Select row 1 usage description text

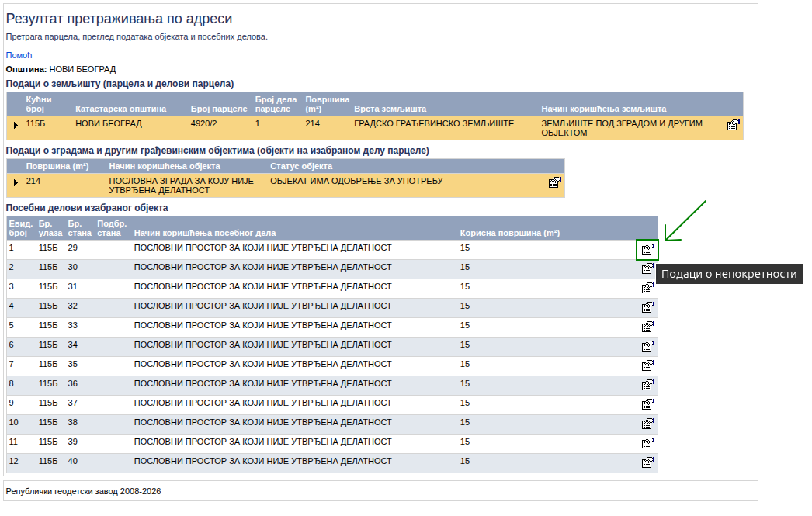coord(262,248)
